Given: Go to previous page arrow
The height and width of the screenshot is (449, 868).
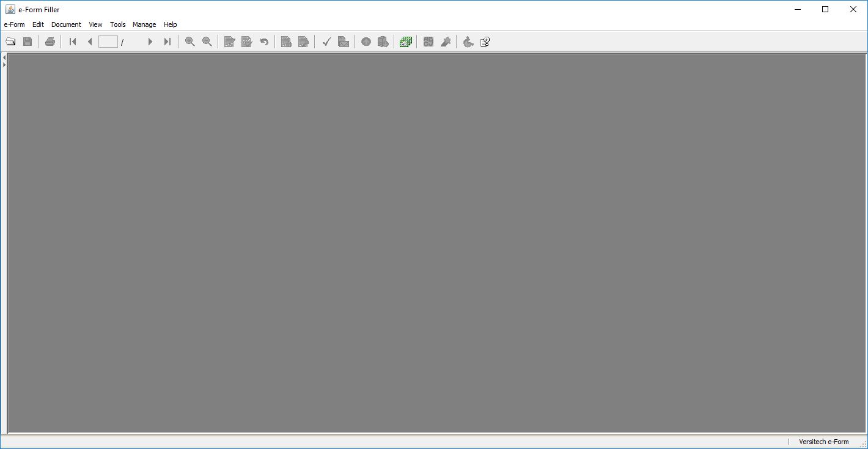Looking at the screenshot, I should 90,42.
